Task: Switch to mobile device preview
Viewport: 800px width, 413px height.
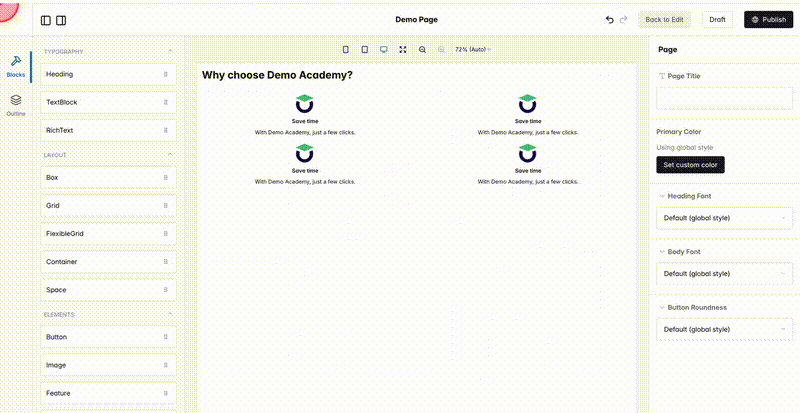Action: 345,50
